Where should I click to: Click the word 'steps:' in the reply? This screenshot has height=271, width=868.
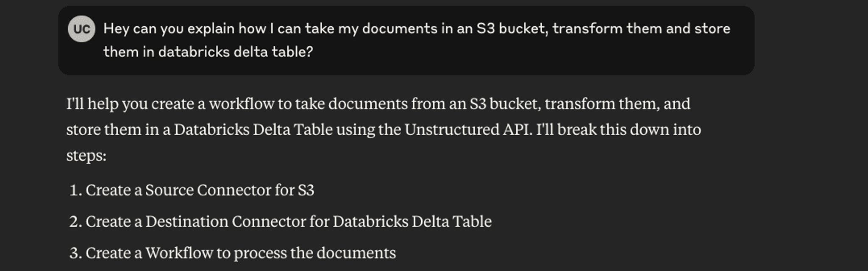pos(86,156)
